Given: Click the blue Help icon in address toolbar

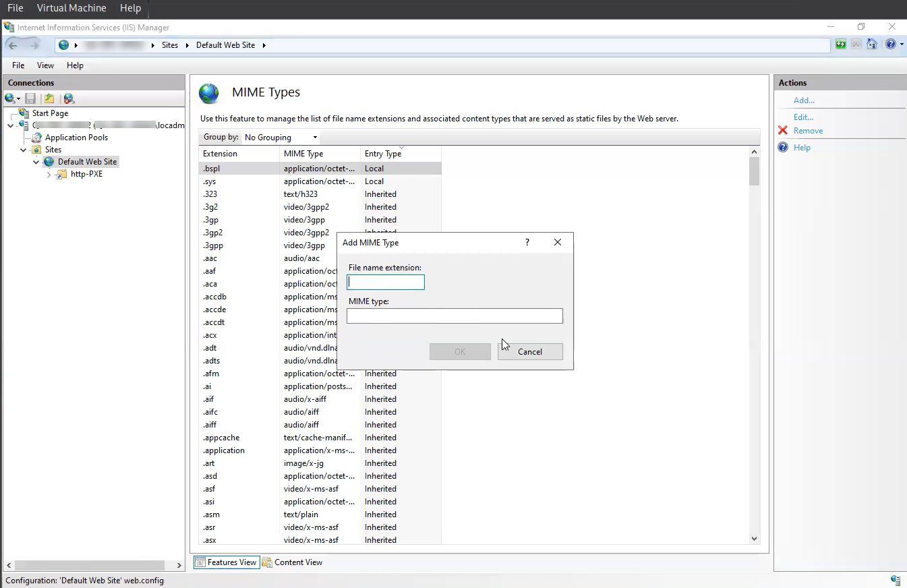Looking at the screenshot, I should pos(890,45).
